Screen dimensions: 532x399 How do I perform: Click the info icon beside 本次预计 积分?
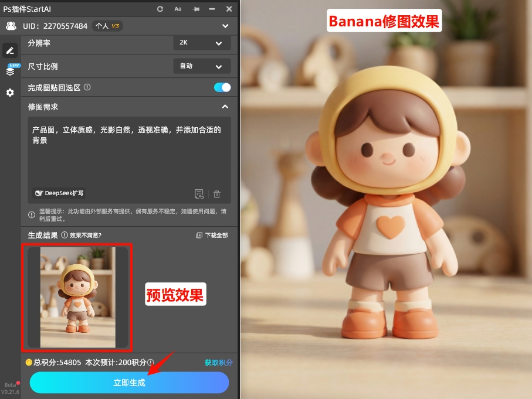pos(151,363)
